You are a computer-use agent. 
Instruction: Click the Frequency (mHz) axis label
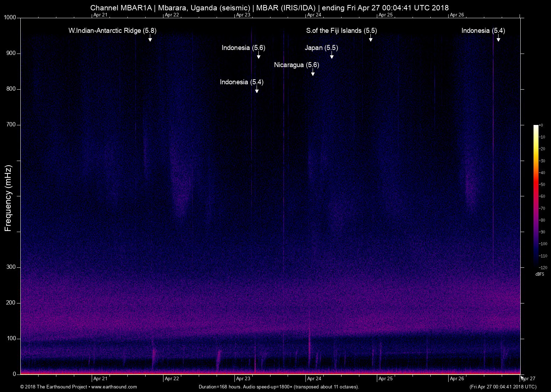click(x=8, y=198)
